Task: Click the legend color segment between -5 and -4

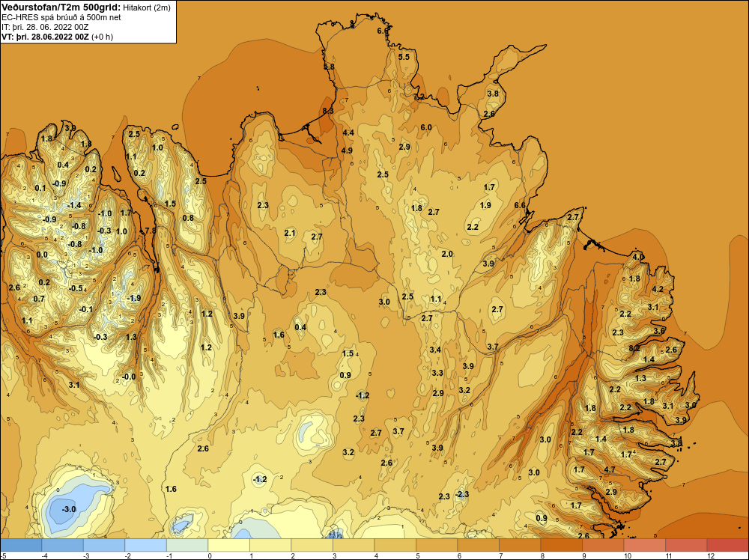Action: pyautogui.click(x=21, y=545)
